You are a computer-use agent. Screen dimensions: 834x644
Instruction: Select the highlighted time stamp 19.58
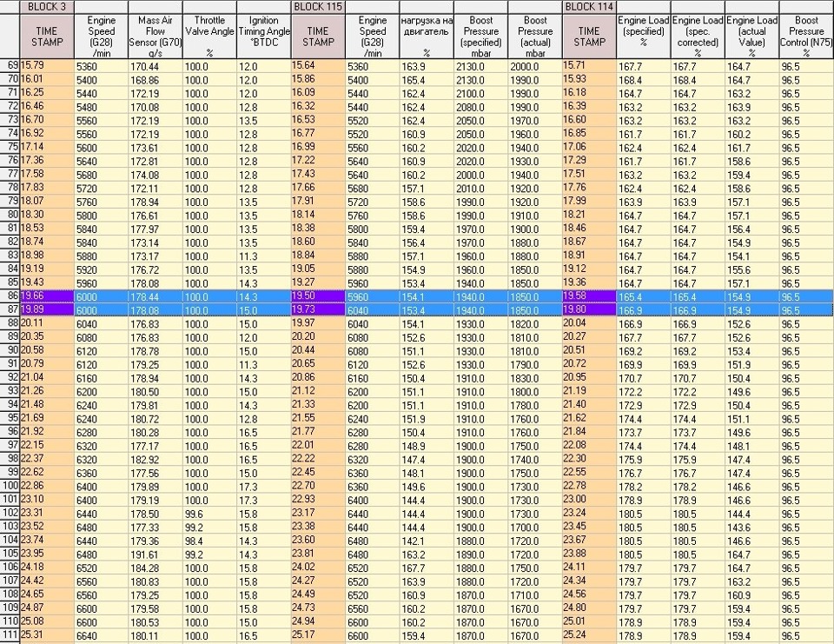pos(589,296)
